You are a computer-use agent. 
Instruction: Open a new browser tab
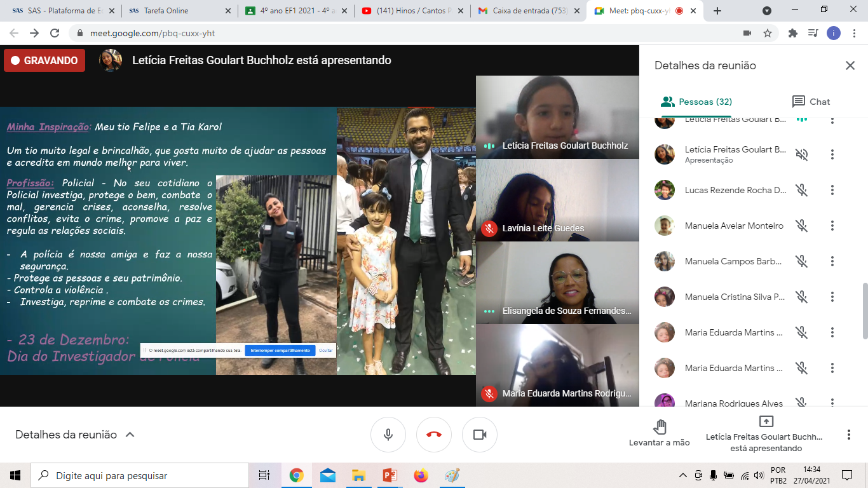coord(717,11)
